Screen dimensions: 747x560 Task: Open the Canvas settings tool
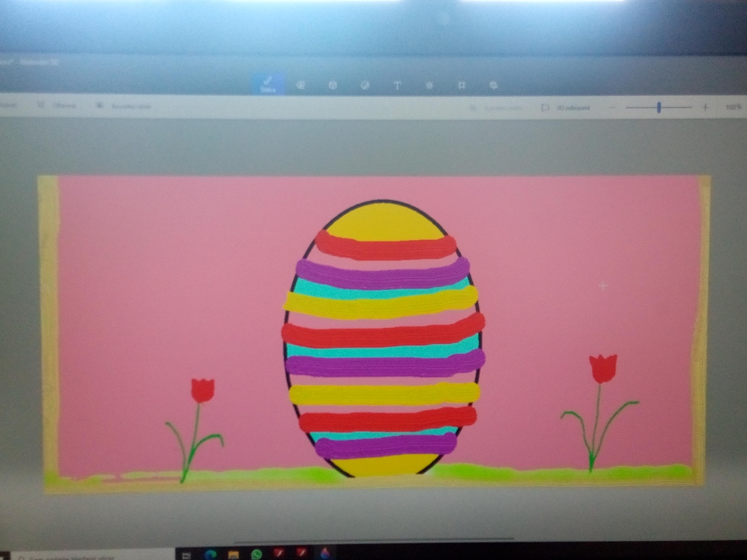(x=461, y=85)
